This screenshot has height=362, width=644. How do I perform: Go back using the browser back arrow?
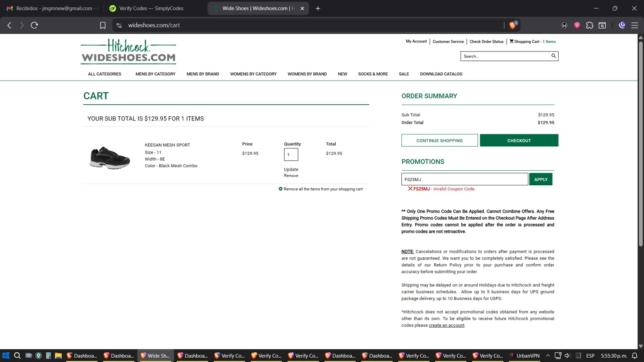[x=9, y=25]
